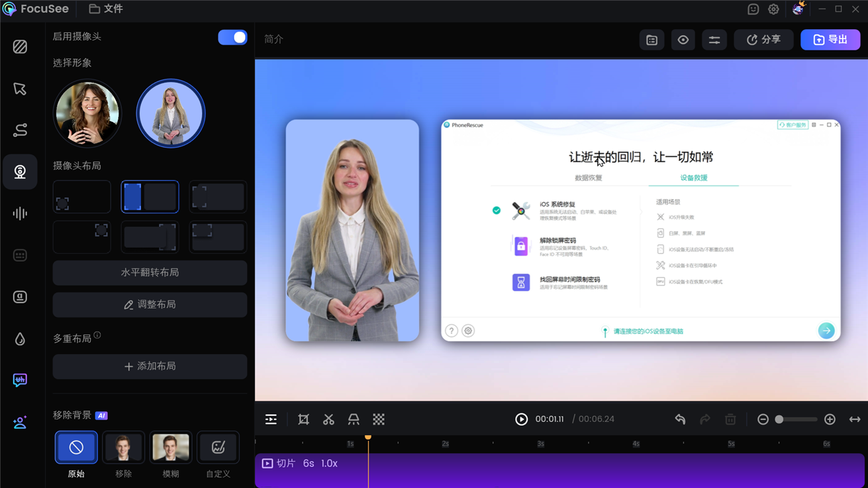The width and height of the screenshot is (868, 488).
Task: Zoom in the timeline with plus icon
Action: pyautogui.click(x=830, y=419)
